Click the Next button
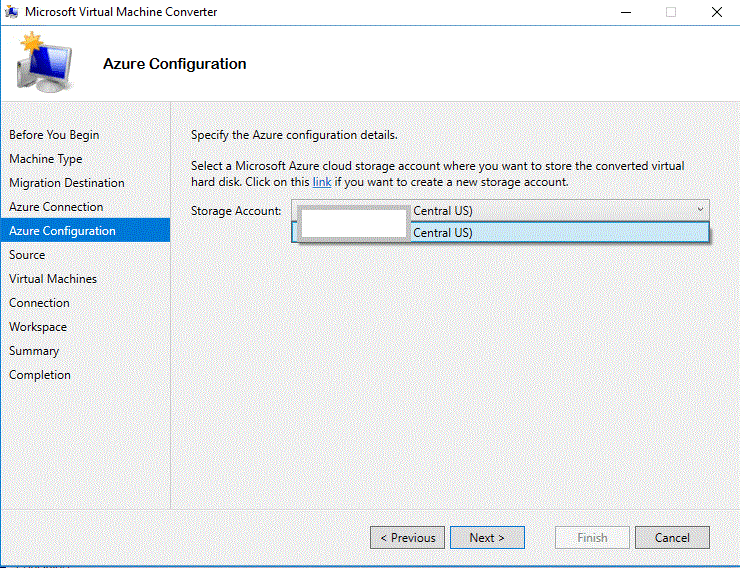This screenshot has height=568, width=740. click(487, 537)
